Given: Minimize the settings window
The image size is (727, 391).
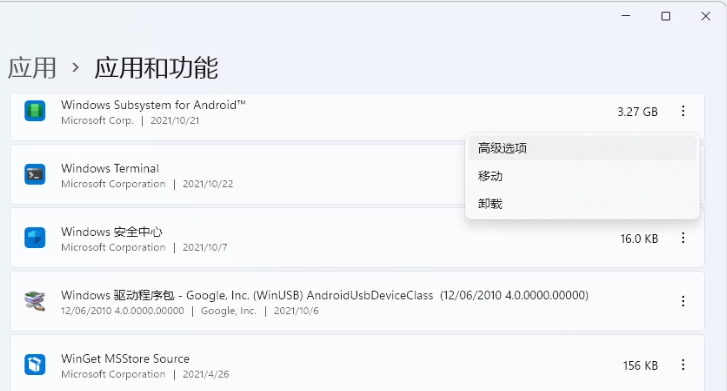Looking at the screenshot, I should pyautogui.click(x=626, y=16).
